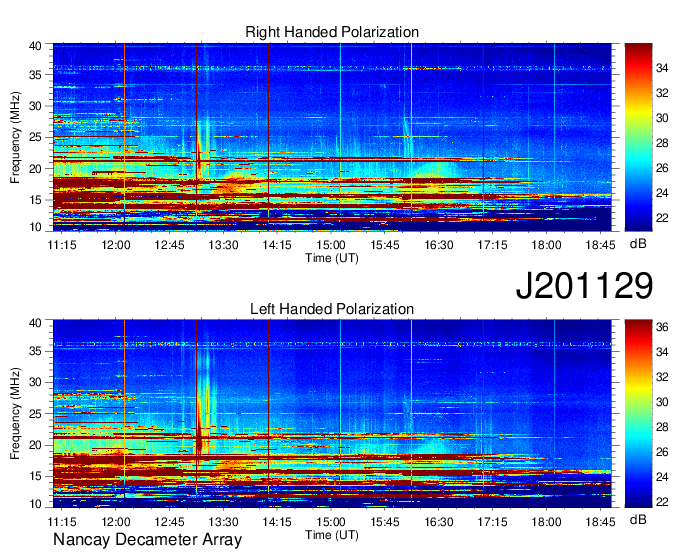Click Time (UT) label under left-handed plot

tap(332, 535)
